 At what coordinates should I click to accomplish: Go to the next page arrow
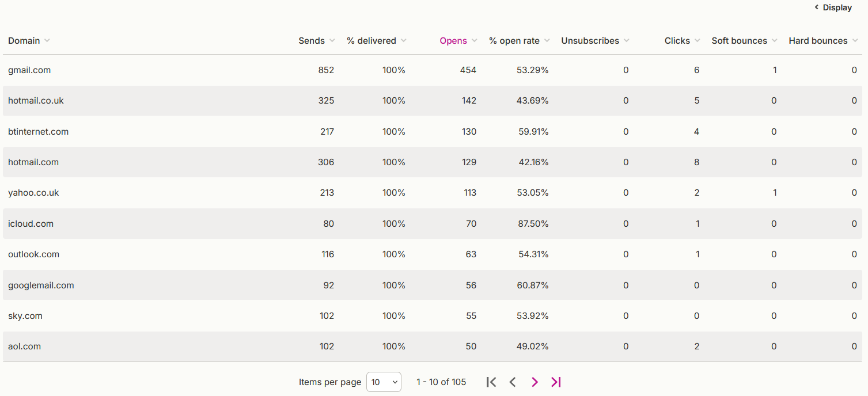pyautogui.click(x=535, y=382)
